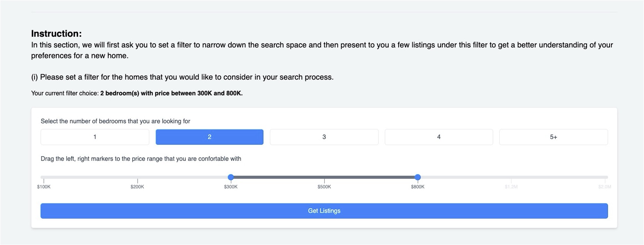
Task: Choose the 2 bedrooms button
Action: [x=209, y=137]
